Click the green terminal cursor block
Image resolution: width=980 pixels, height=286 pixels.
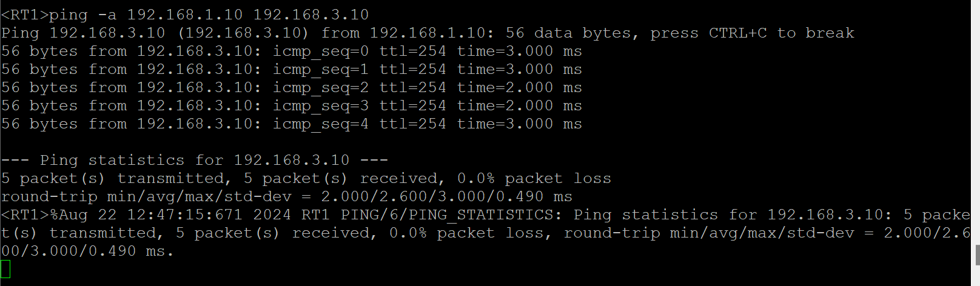[5, 269]
